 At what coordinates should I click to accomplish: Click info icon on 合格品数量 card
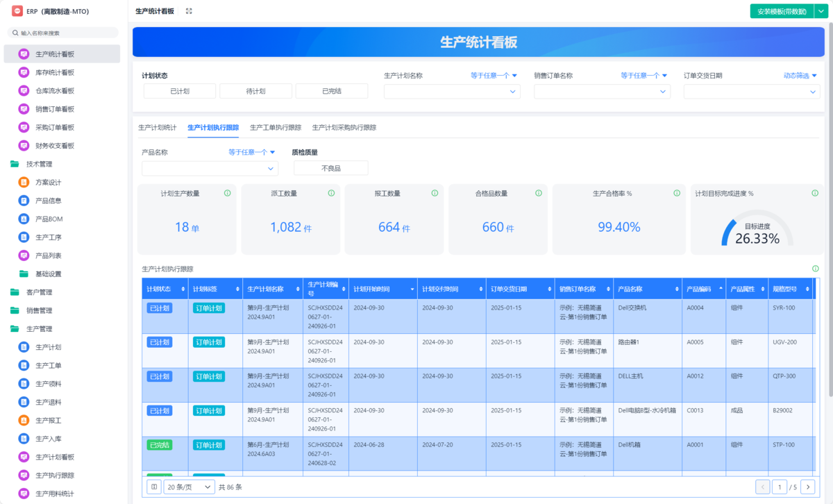click(539, 194)
